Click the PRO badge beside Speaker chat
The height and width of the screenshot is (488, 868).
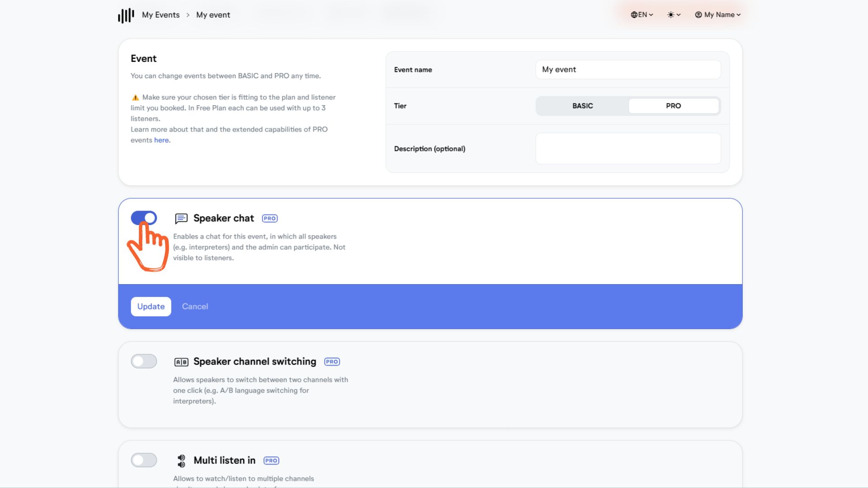[x=270, y=219]
